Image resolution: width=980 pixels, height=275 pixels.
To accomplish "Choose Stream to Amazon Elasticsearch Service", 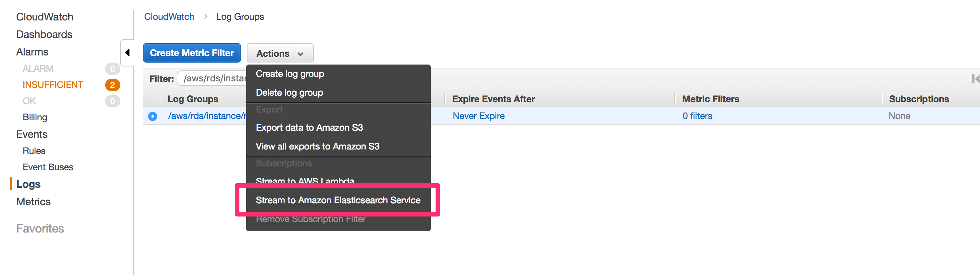I will 337,200.
